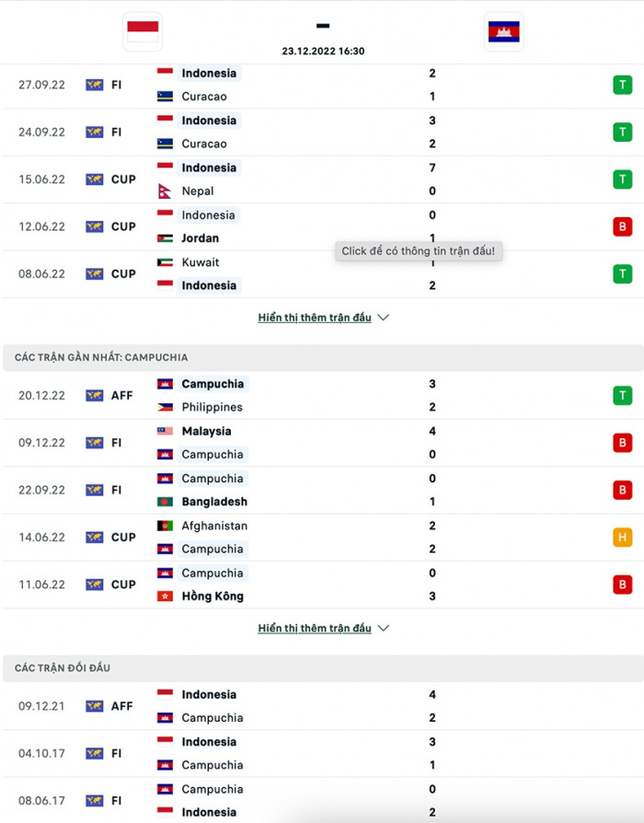The height and width of the screenshot is (823, 644).
Task: Click the Cambodia flag in the header
Action: coord(503,32)
